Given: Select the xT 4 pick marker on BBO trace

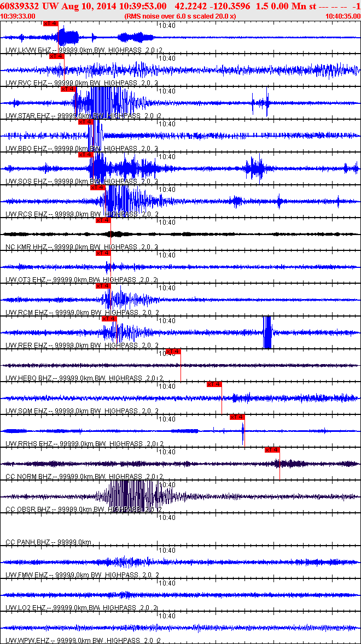Looking at the screenshot, I should pos(85,122).
